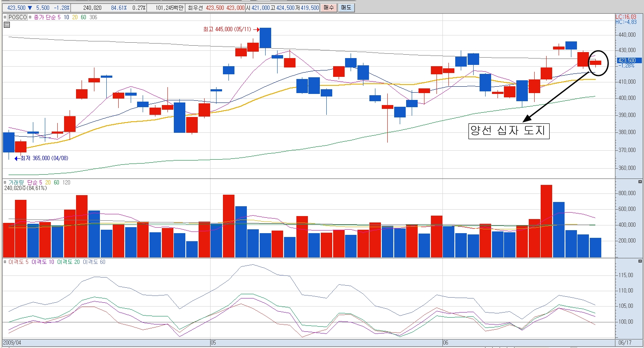Click the volume panel top-right corner icon
The width and height of the screenshot is (644, 348).
coord(640,182)
